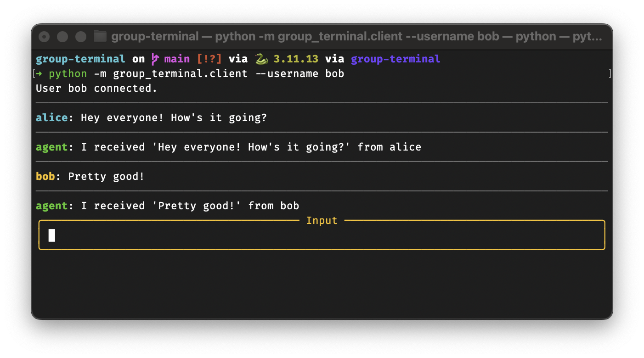Click the git status indicator [!?]
The width and height of the screenshot is (644, 358).
tap(209, 59)
